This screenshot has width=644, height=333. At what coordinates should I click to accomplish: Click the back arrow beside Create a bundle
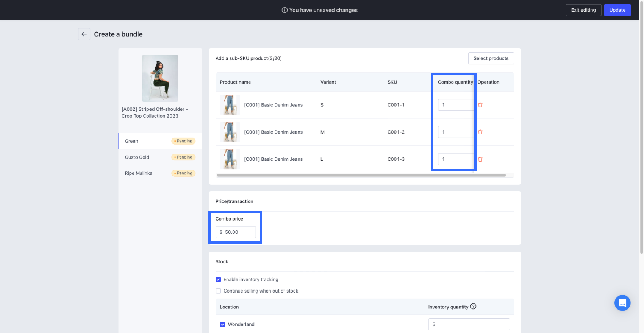click(84, 34)
